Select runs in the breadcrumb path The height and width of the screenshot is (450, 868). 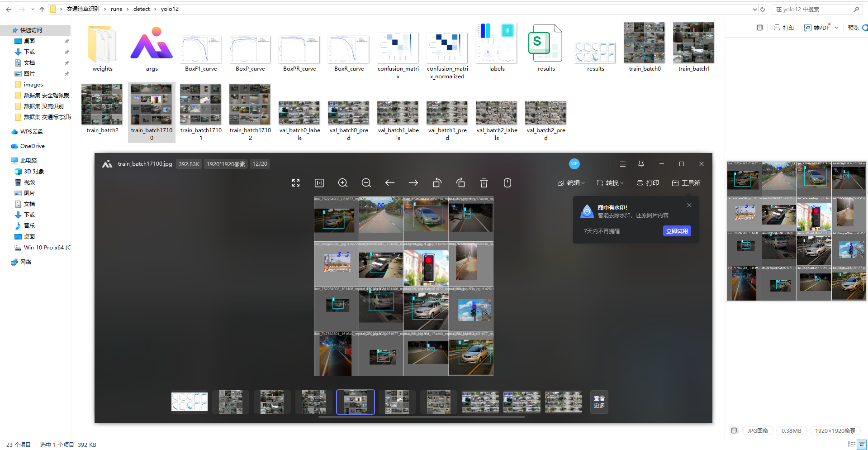tap(116, 9)
